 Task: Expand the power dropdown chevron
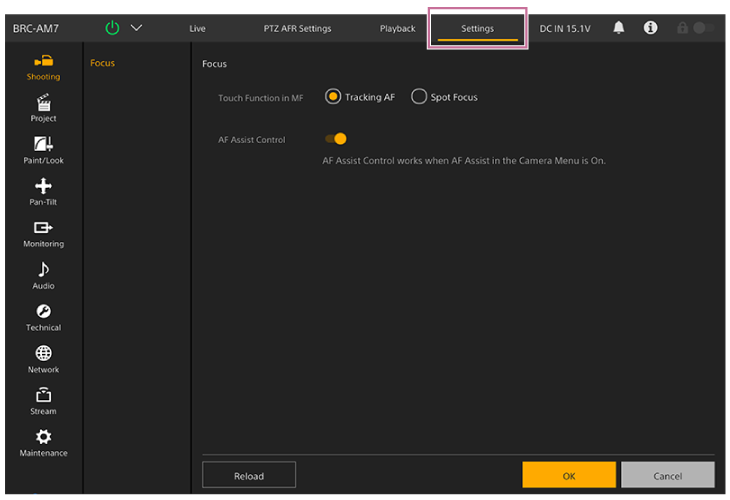[x=136, y=28]
